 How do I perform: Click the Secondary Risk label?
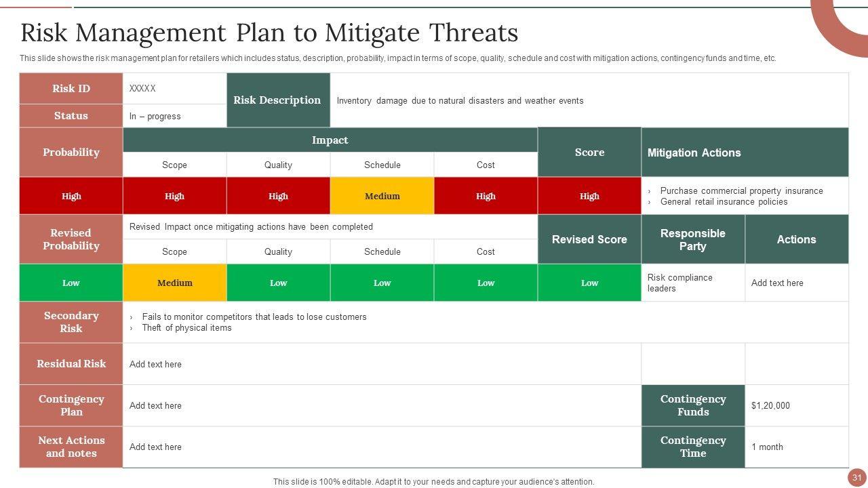click(x=71, y=322)
